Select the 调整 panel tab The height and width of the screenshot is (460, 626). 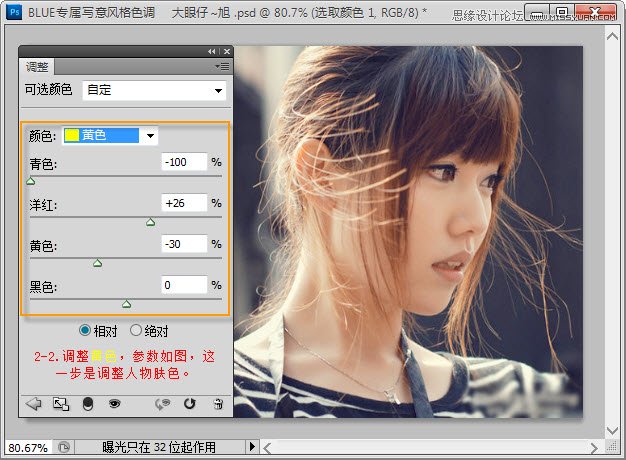(x=37, y=66)
